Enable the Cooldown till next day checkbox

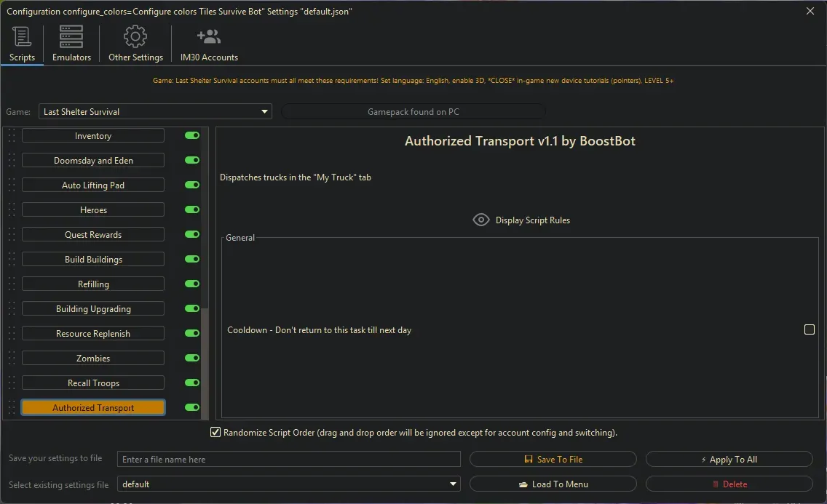click(809, 329)
